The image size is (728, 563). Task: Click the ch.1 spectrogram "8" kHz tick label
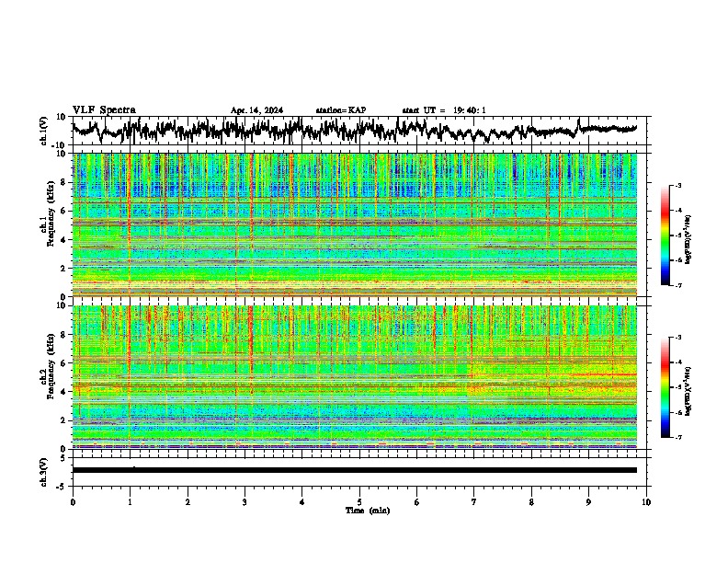pyautogui.click(x=64, y=182)
